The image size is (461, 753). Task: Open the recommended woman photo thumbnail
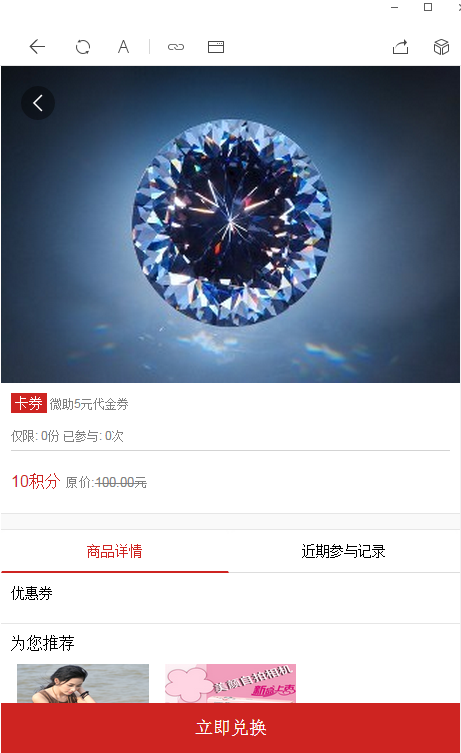[83, 683]
